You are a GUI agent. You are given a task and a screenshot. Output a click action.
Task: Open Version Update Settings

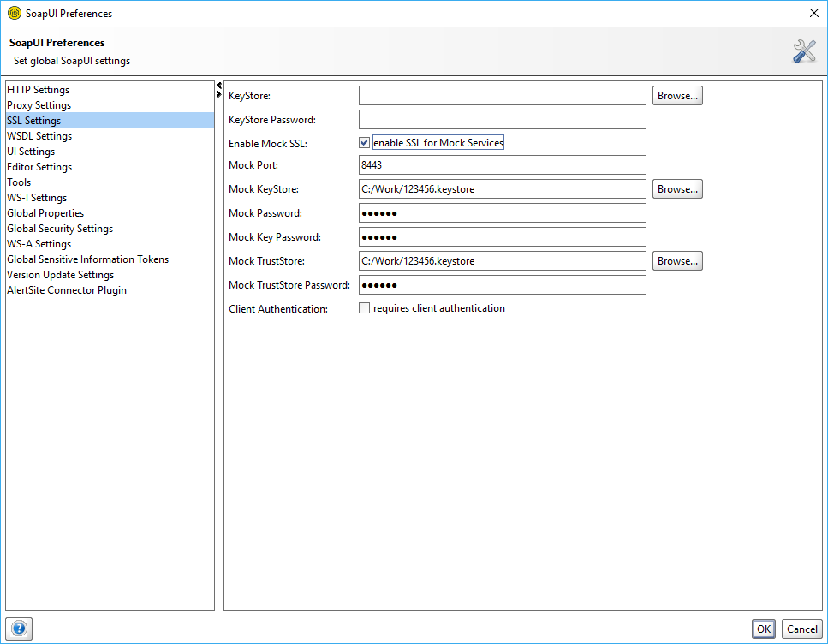pyautogui.click(x=60, y=274)
